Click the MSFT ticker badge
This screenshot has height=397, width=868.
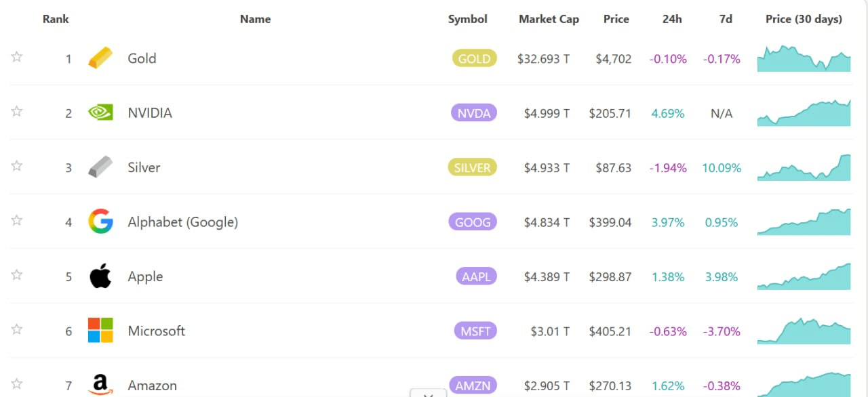pos(475,331)
